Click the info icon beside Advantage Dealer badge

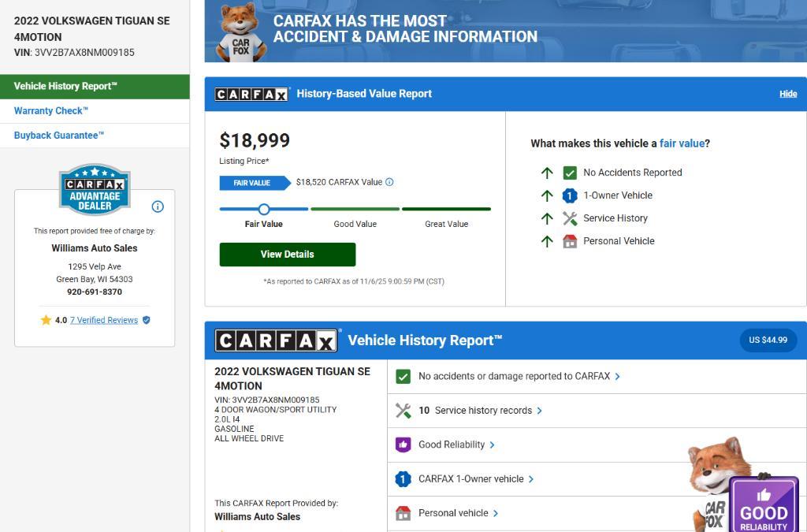[x=158, y=206]
